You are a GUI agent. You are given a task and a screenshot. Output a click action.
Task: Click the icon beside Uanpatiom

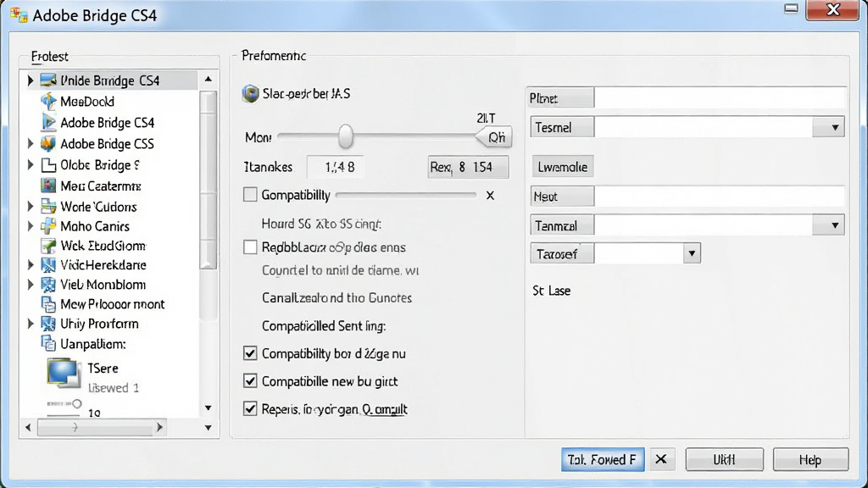pyautogui.click(x=48, y=344)
